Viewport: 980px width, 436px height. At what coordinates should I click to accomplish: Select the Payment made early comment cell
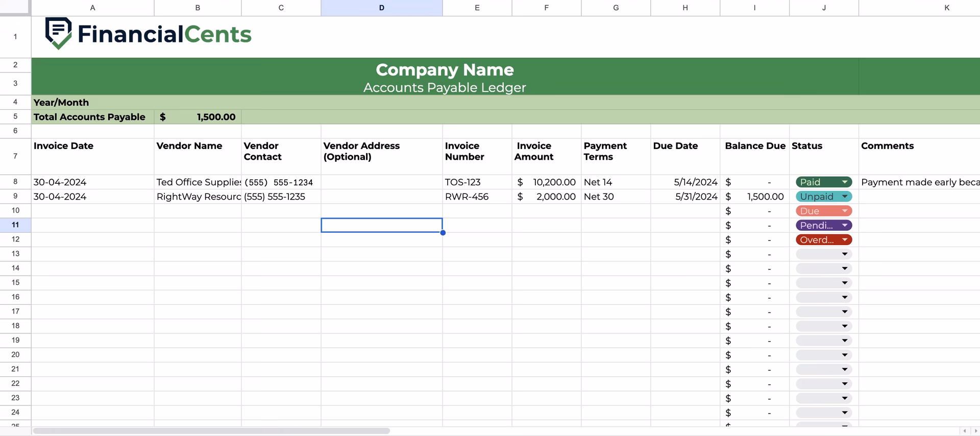[919, 182]
